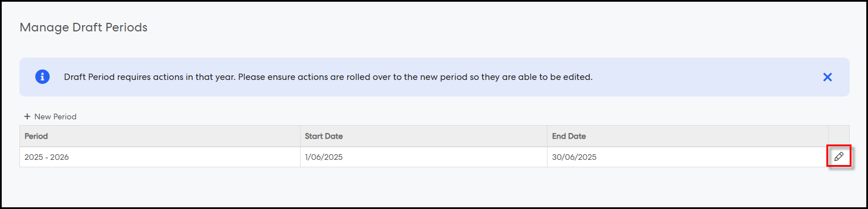Click the blue info circle icon
Image resolution: width=868 pixels, height=209 pixels.
(x=42, y=77)
